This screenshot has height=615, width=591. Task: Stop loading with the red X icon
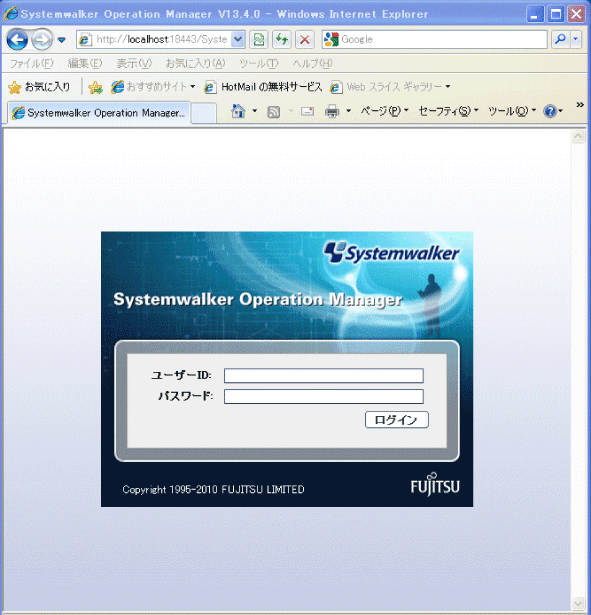(304, 40)
